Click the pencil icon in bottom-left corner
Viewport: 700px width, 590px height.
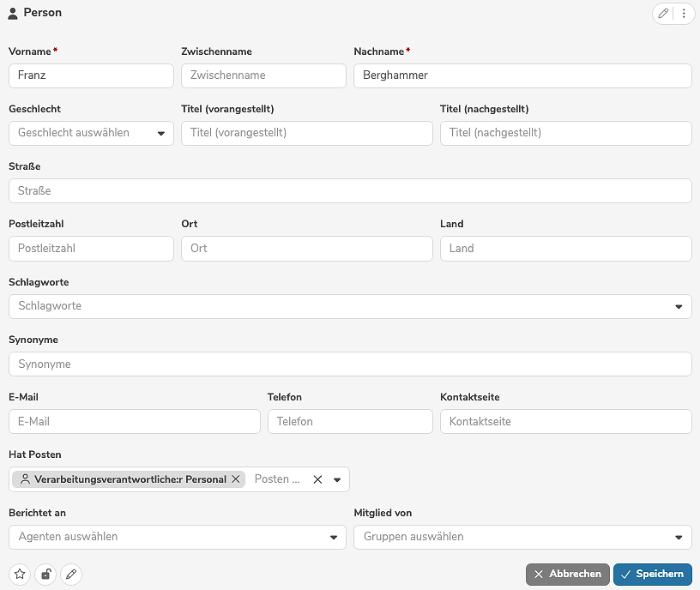point(71,575)
